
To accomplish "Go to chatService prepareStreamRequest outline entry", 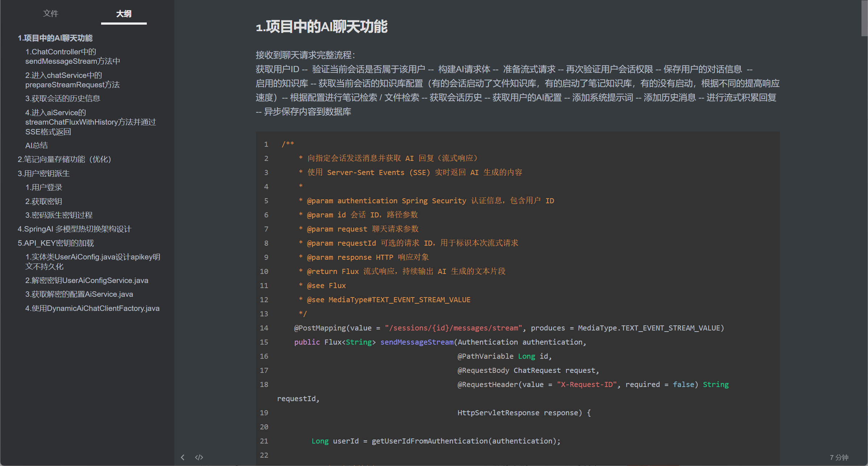I will click(x=72, y=80).
